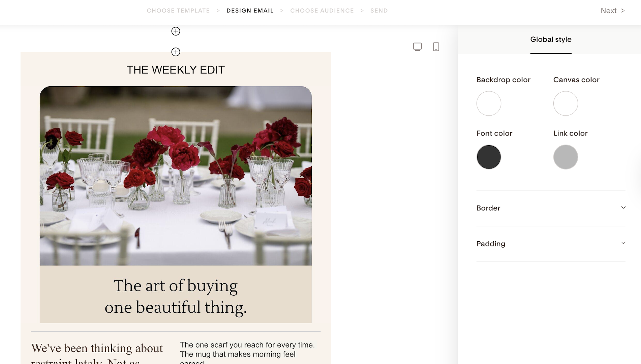641x364 pixels.
Task: Open the Canvas color swatch
Action: (x=566, y=103)
